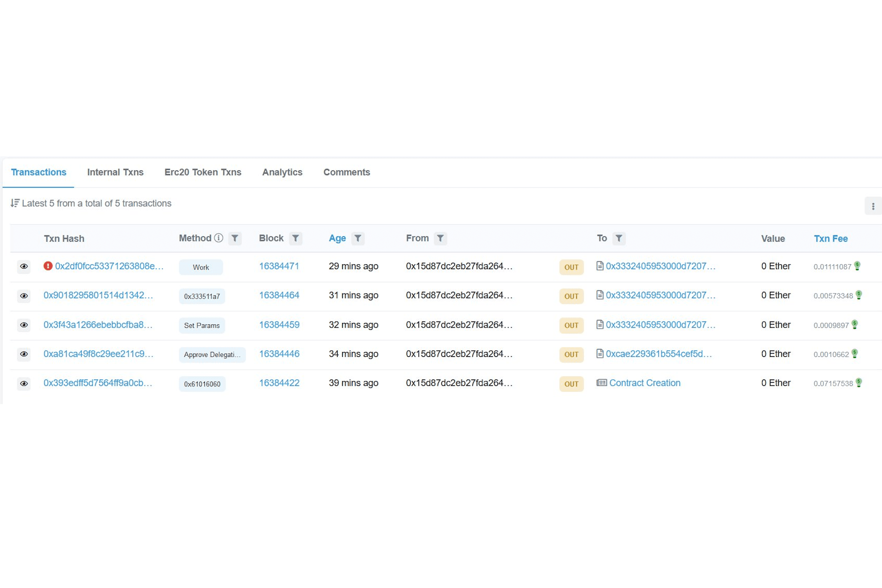Viewport: 882px width, 588px height.
Task: Click the green fee icon for 0.0009897
Action: pos(854,324)
